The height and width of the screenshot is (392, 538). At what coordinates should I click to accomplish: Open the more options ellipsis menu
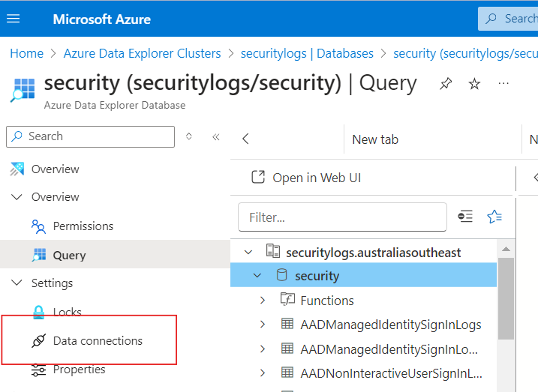click(503, 83)
